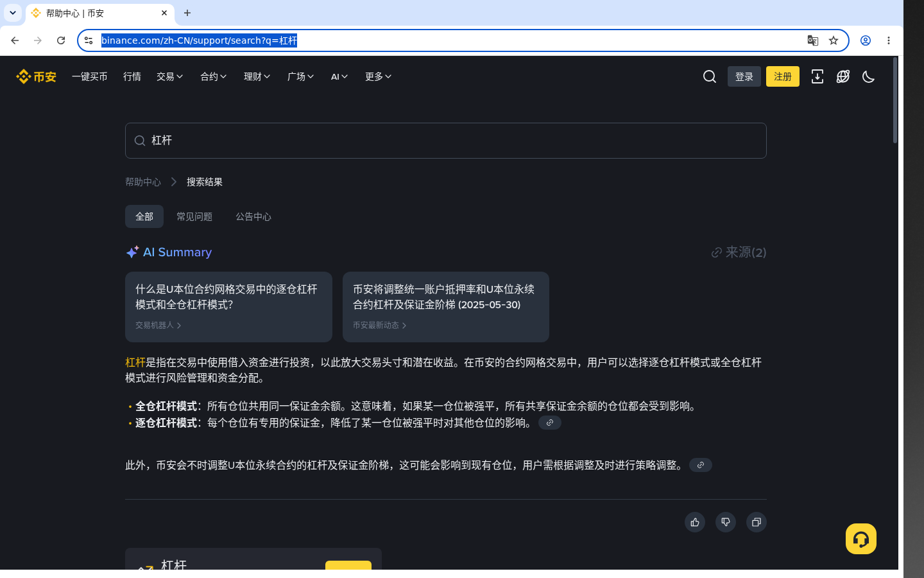Open 行情 in the navigation
The height and width of the screenshot is (578, 924).
point(132,76)
